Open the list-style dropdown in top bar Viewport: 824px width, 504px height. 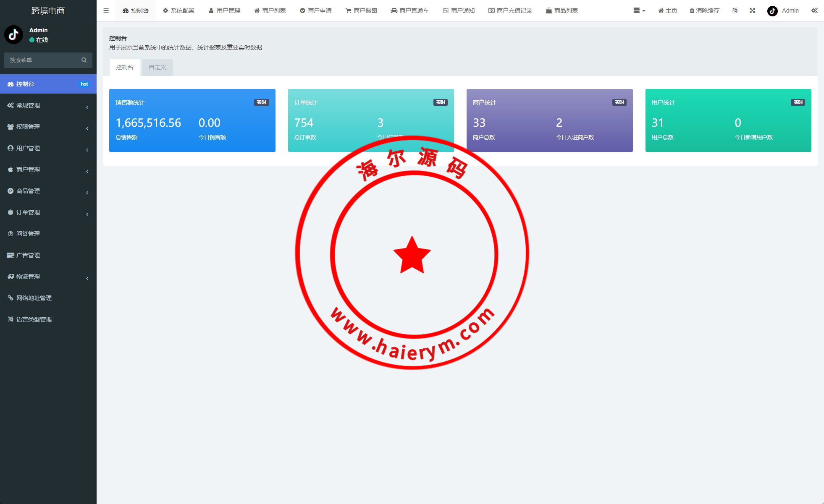point(639,10)
